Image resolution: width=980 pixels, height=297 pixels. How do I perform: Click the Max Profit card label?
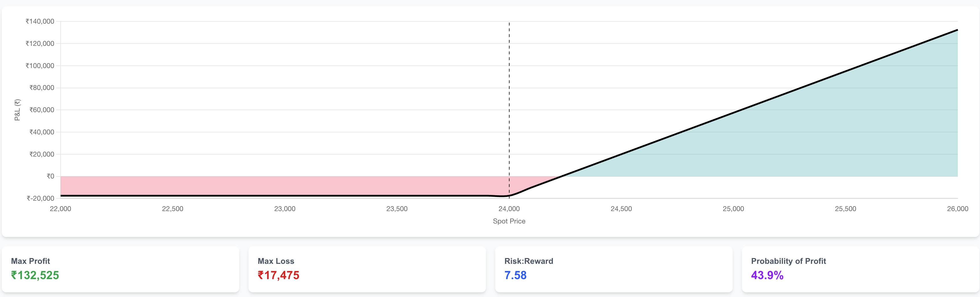click(x=30, y=261)
